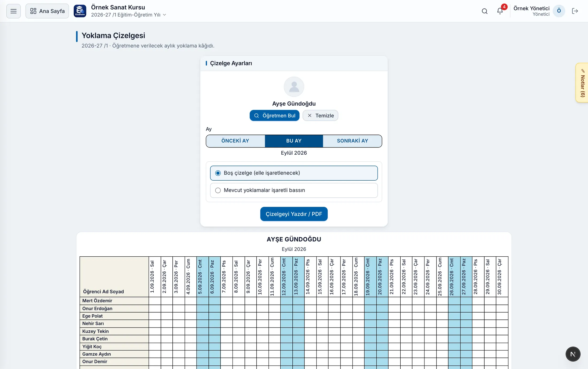This screenshot has height=369, width=588.
Task: Open notifications bell with 4 badge
Action: [500, 11]
